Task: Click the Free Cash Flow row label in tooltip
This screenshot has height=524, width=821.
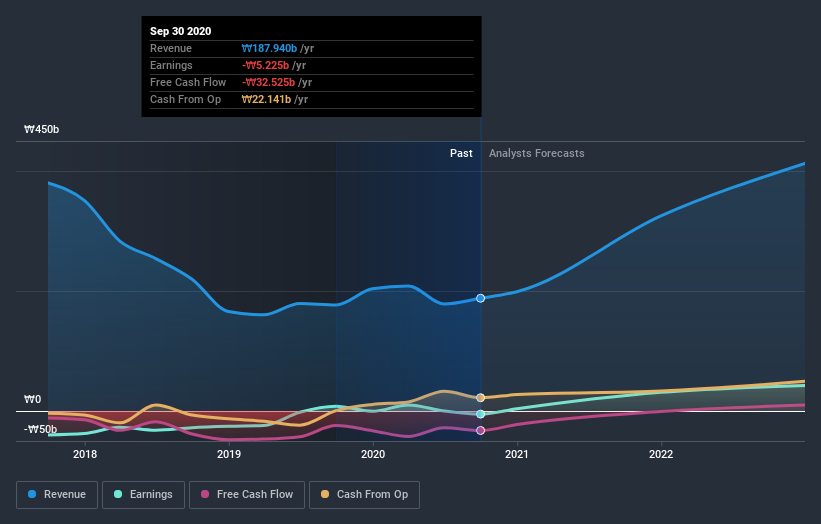Action: pyautogui.click(x=188, y=82)
